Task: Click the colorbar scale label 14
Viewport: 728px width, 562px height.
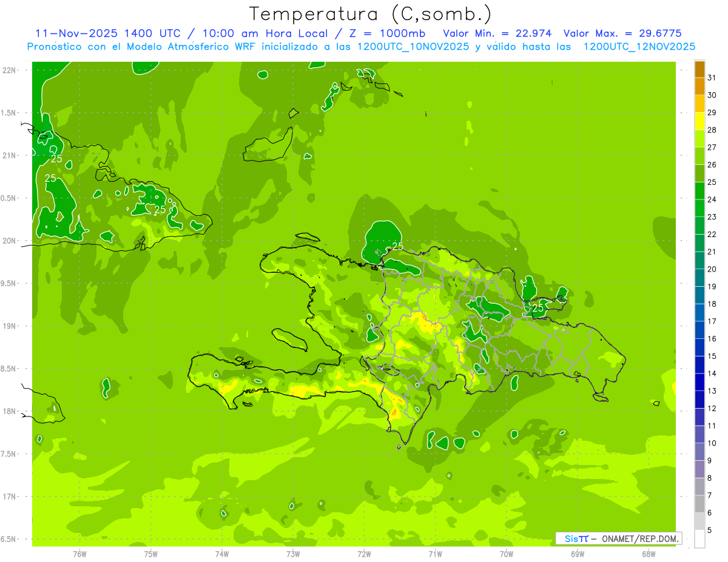Action: point(712,373)
